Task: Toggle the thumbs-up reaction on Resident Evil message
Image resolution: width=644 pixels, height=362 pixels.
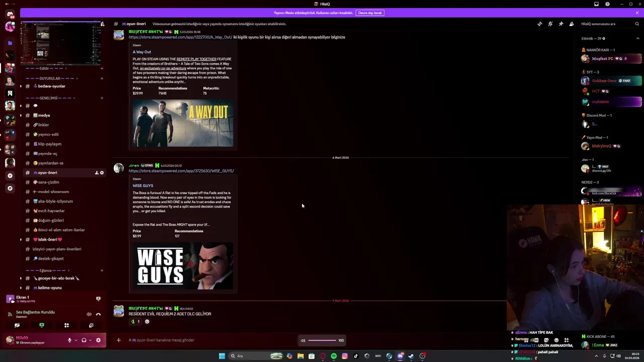Action: pos(135,321)
